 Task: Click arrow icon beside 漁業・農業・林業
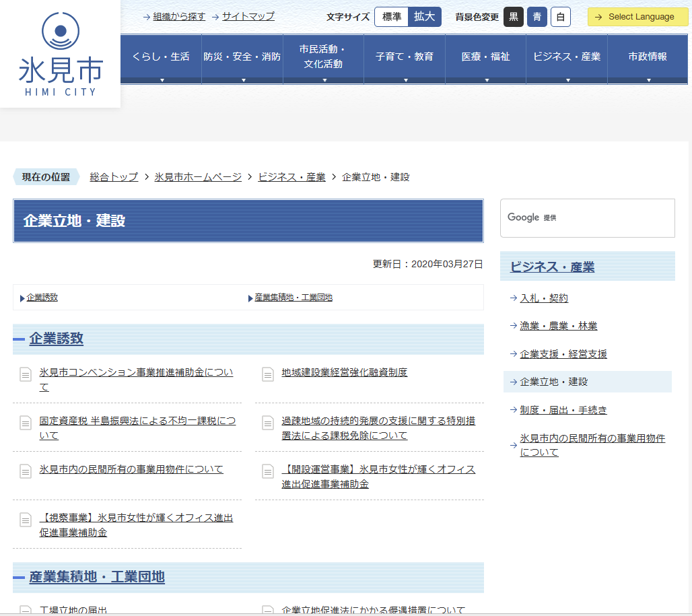pyautogui.click(x=513, y=326)
